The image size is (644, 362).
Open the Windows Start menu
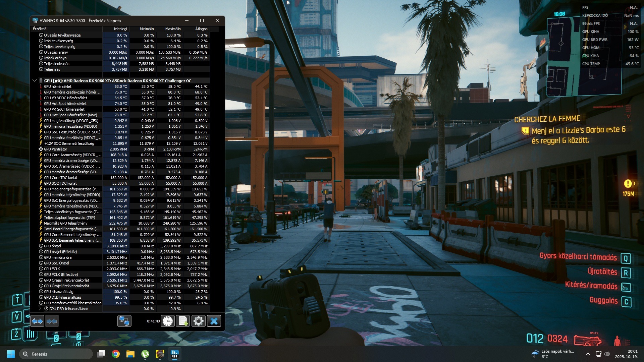tap(11, 354)
